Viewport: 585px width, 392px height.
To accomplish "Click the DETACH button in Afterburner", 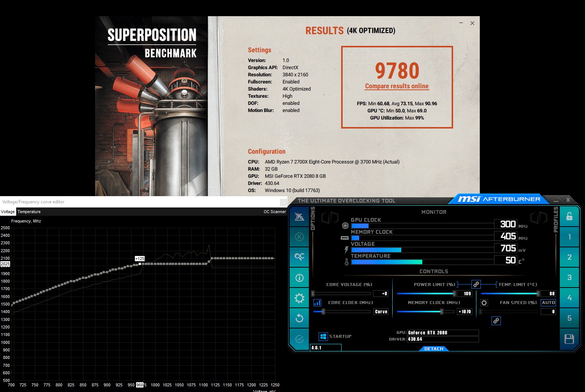I will (434, 349).
